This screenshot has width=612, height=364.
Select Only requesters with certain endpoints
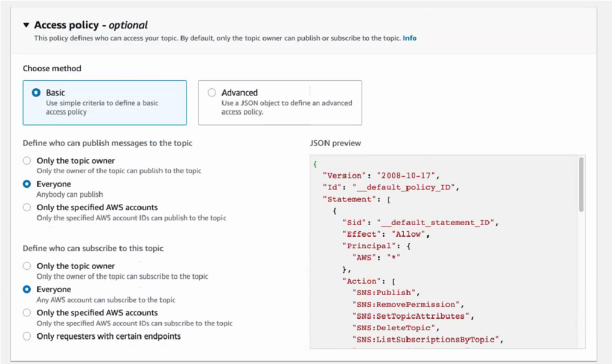point(27,336)
